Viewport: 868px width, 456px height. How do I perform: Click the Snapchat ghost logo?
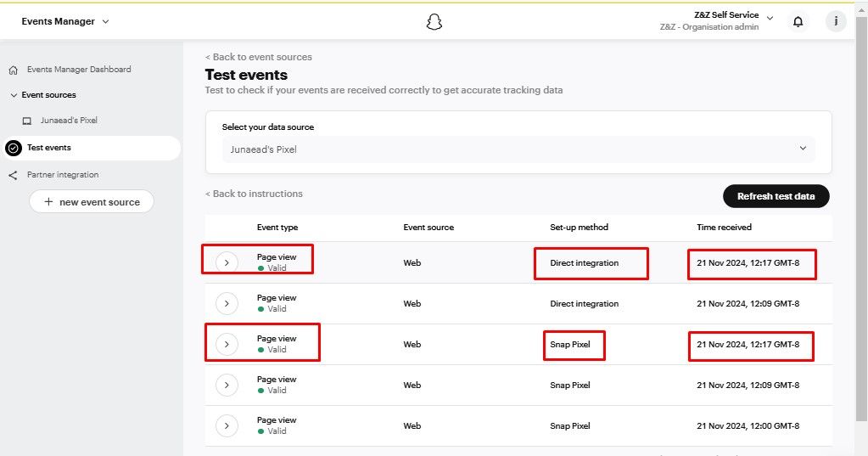click(x=434, y=22)
